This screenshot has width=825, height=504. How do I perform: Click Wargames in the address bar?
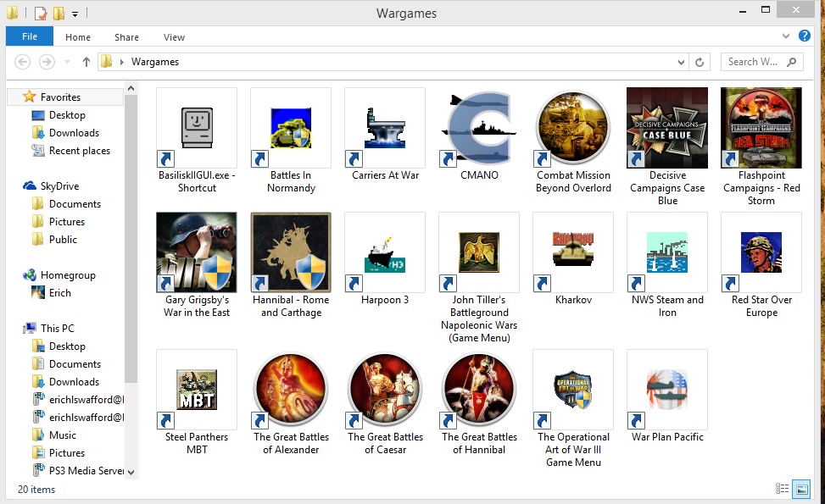(155, 62)
